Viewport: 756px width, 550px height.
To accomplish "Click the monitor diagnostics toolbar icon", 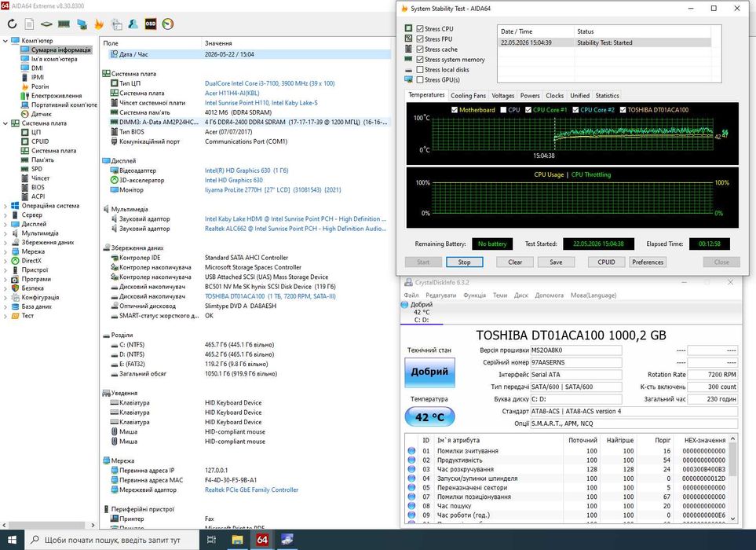I will [82, 24].
